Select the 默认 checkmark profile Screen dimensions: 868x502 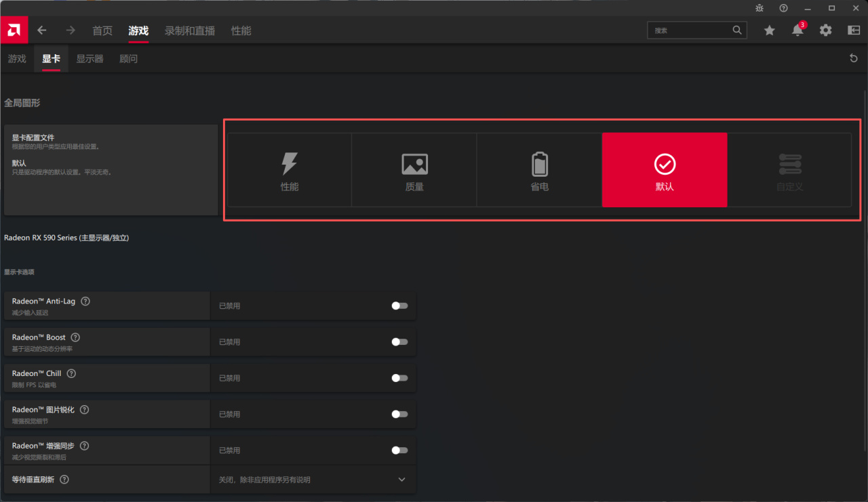pos(665,170)
